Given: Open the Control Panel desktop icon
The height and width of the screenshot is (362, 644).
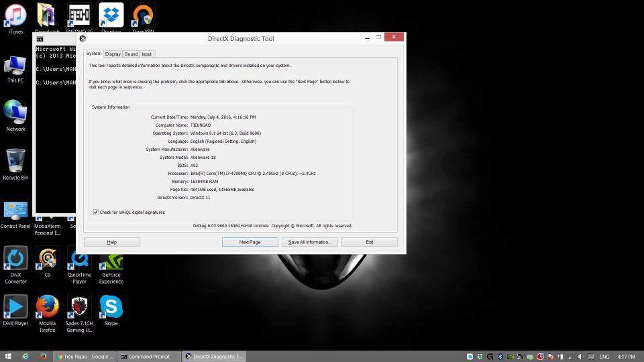Looking at the screenshot, I should [15, 215].
